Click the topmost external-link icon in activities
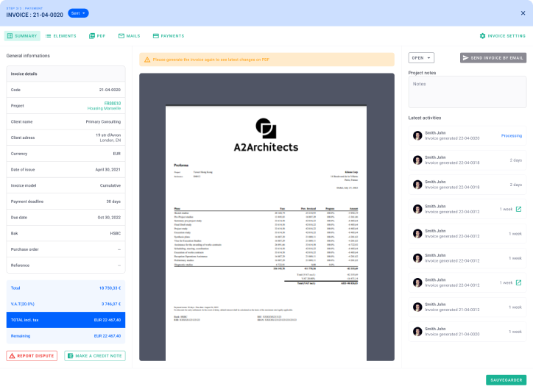 point(518,209)
